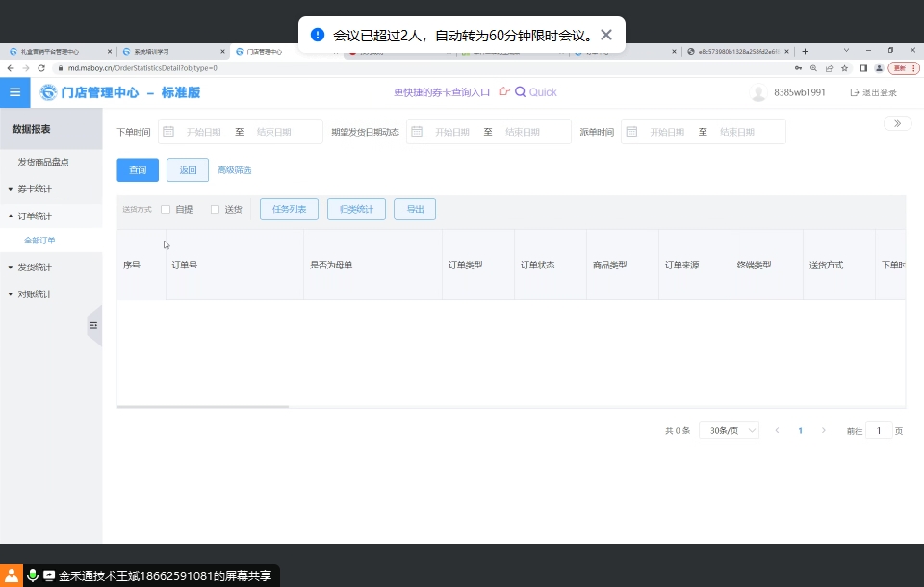Click the user avatar icon beside 8385wb1991
Screen dimensions: 924x587
[x=758, y=93]
